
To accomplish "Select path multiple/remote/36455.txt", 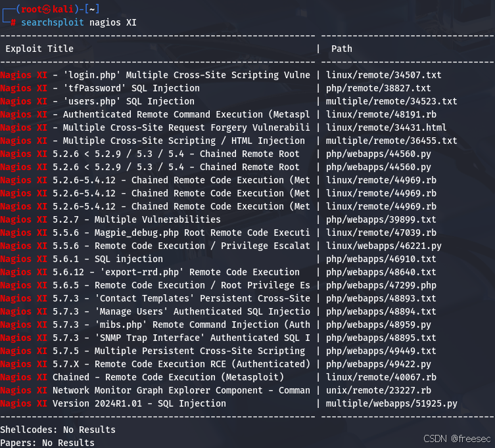I will tap(391, 141).
